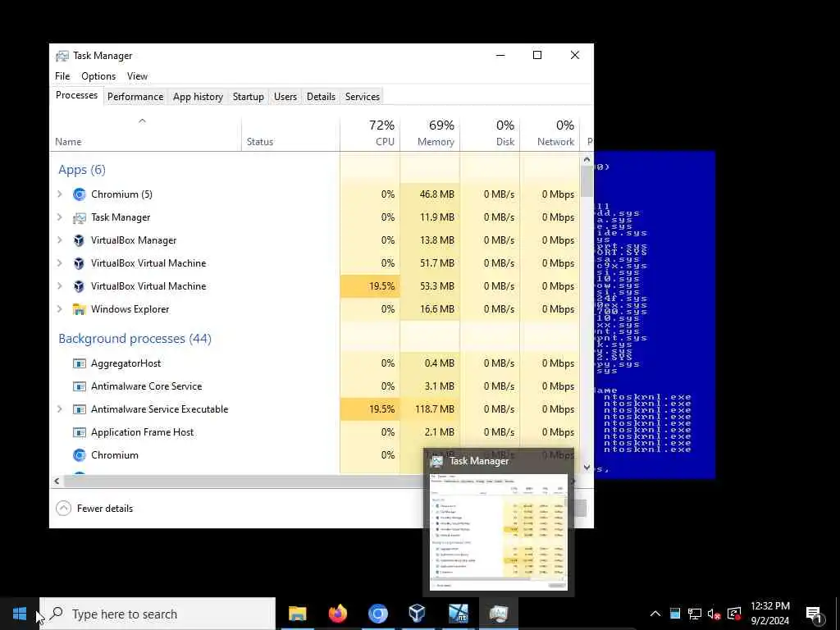Expand VirtualBox Virtual Machine using 51.7 MB
Viewport: 840px width, 630px height.
click(x=60, y=263)
